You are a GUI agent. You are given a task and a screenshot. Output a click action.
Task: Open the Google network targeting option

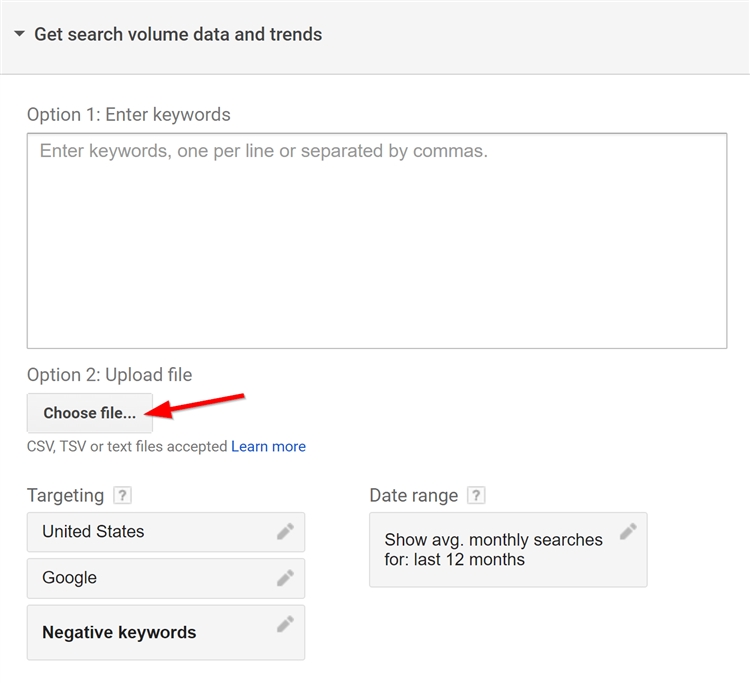point(70,578)
